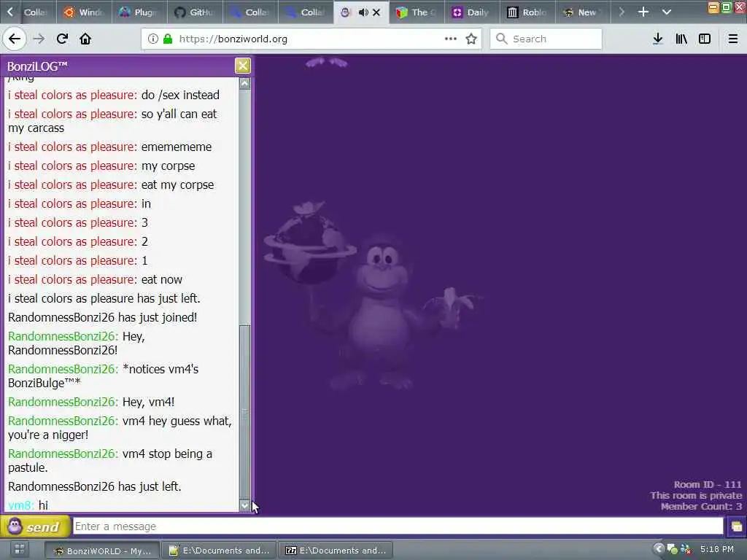Screen dimensions: 747x560
Task: Open the browser home page icon
Action: coord(85,39)
